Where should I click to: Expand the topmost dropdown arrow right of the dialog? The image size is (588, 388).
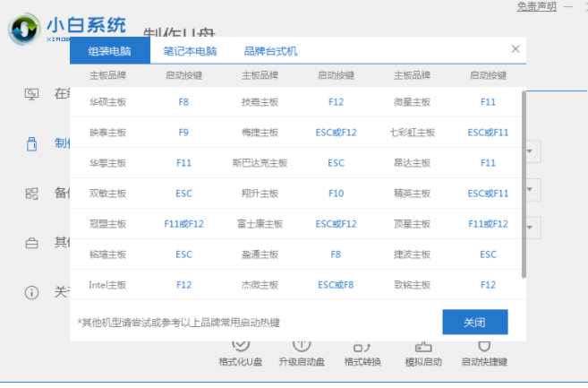[x=532, y=151]
